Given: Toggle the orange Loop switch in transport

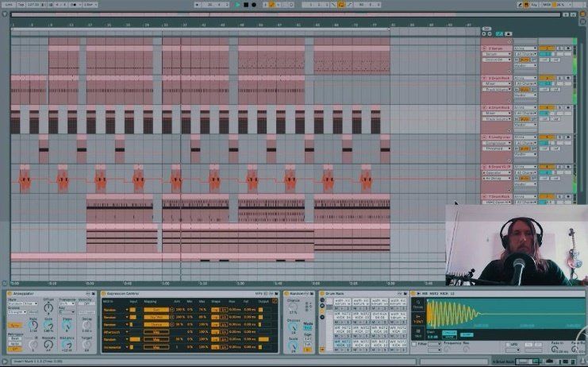Looking at the screenshot, I should (341, 5).
